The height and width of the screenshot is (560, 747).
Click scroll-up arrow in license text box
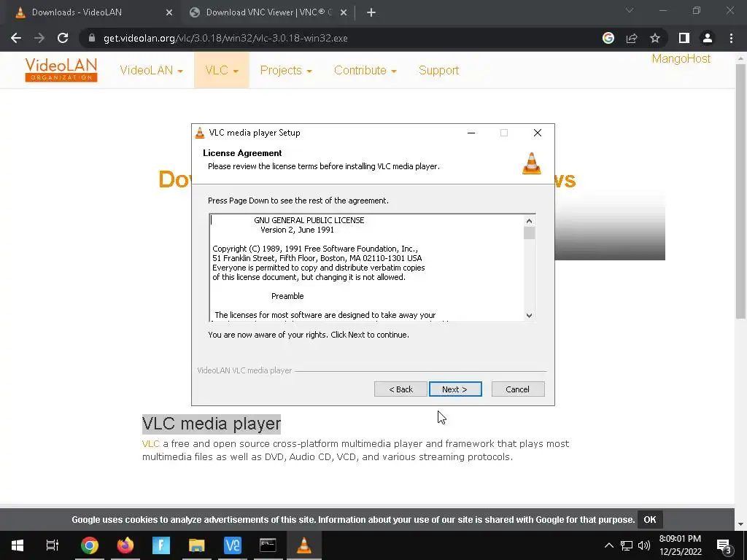530,221
